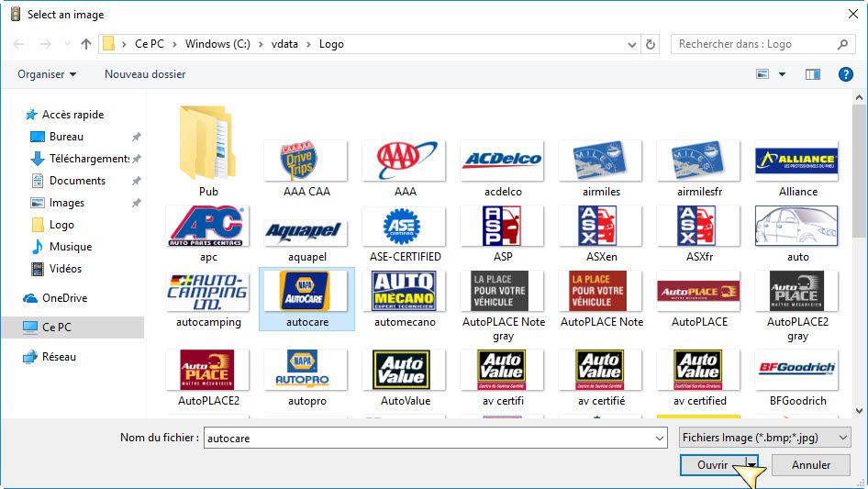Viewport: 868px width, 489px height.
Task: Select the airmilesfr image file
Action: [699, 161]
